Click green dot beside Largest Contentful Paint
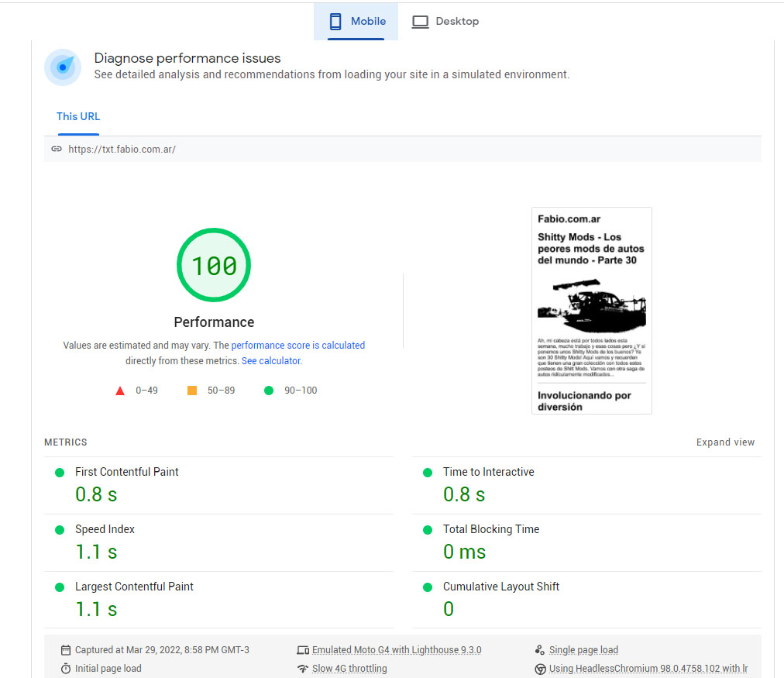This screenshot has width=784, height=678. 60,587
